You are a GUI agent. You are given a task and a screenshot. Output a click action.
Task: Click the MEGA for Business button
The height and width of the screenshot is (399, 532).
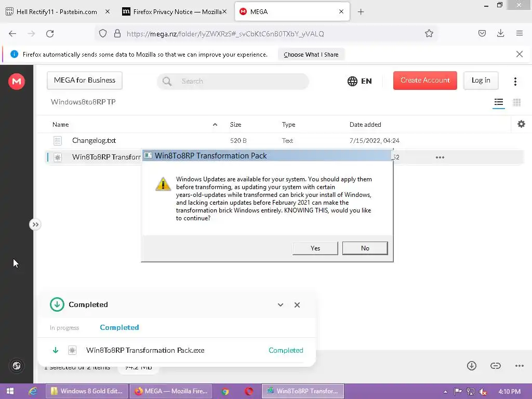click(x=85, y=81)
